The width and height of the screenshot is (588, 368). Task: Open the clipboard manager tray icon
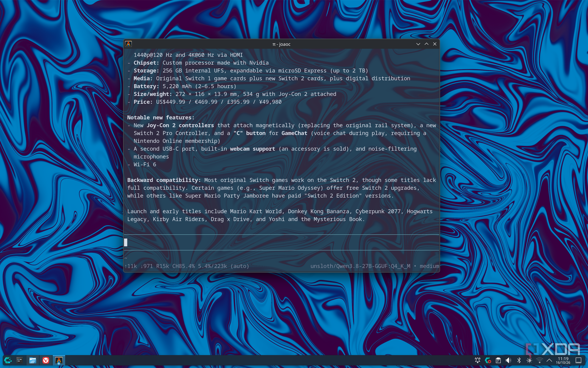[x=498, y=360]
